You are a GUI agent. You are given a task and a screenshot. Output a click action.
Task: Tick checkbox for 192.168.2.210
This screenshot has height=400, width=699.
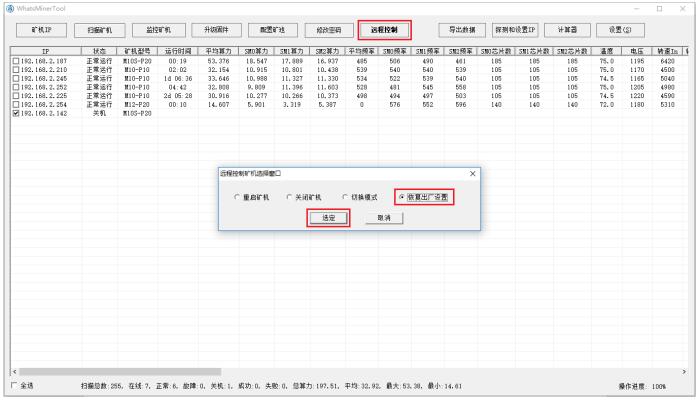(x=16, y=70)
